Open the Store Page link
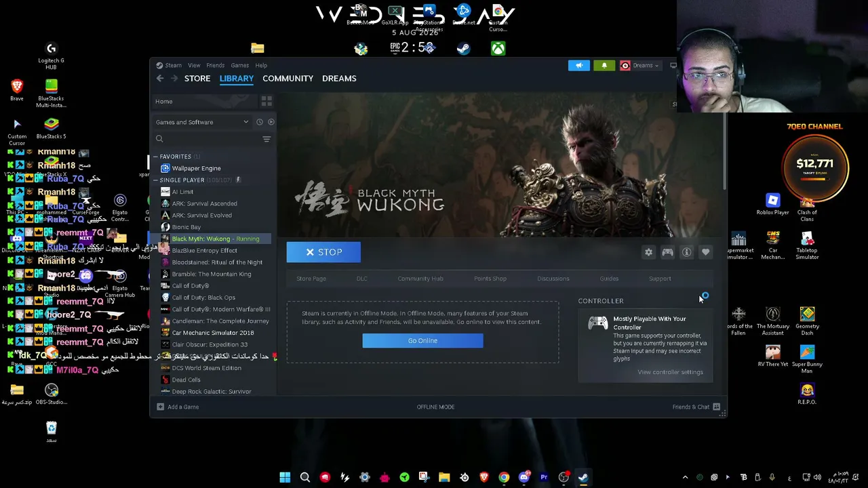 pyautogui.click(x=311, y=279)
